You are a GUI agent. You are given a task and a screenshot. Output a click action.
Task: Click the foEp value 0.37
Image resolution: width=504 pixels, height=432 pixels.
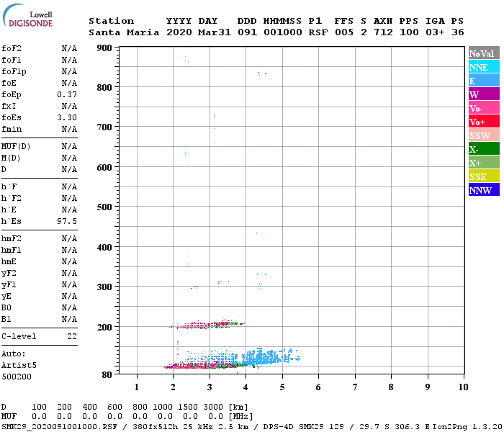(67, 94)
